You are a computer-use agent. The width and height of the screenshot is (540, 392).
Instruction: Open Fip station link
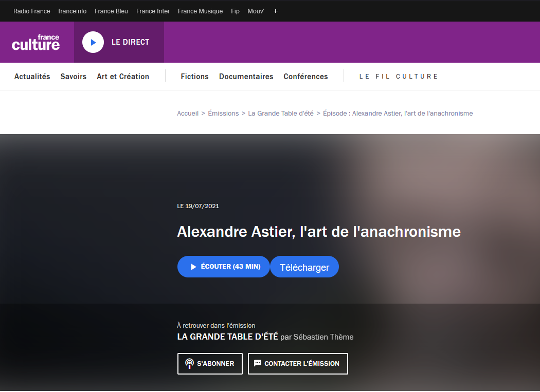[x=235, y=11]
